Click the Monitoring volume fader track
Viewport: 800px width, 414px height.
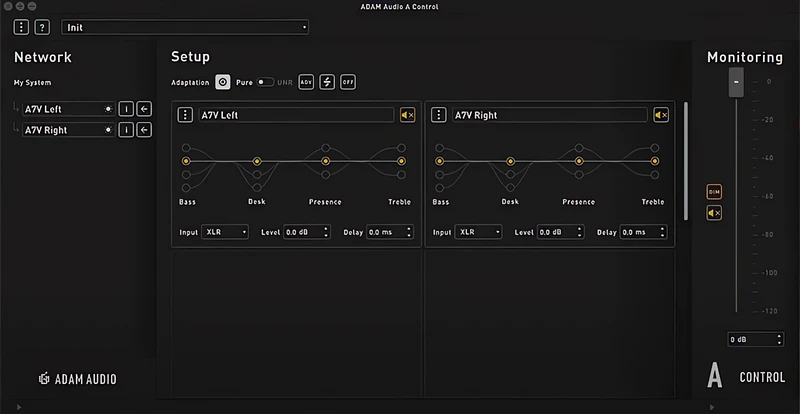click(x=736, y=204)
